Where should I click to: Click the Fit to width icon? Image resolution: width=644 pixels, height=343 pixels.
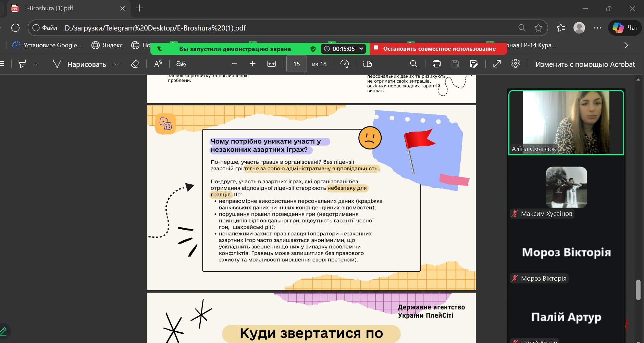[x=272, y=64]
